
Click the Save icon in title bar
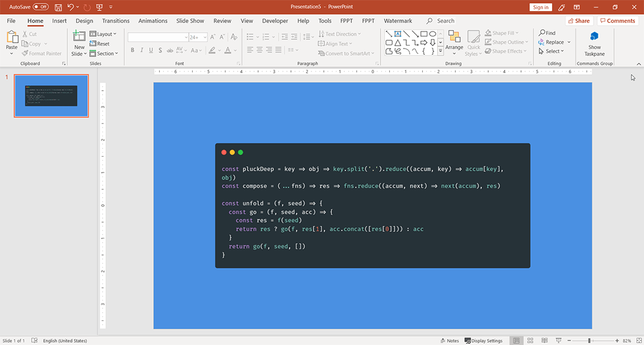click(x=58, y=7)
